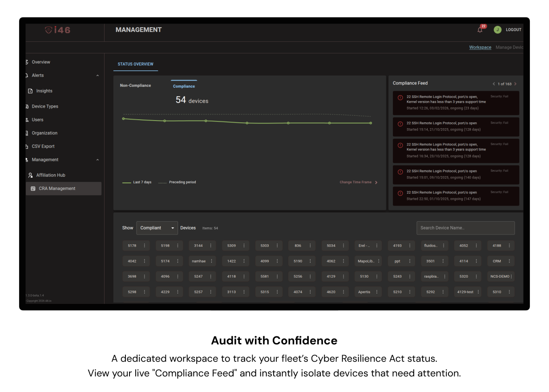Switch to the Non-Compliance tab
This screenshot has height=392, width=549.
[135, 85]
